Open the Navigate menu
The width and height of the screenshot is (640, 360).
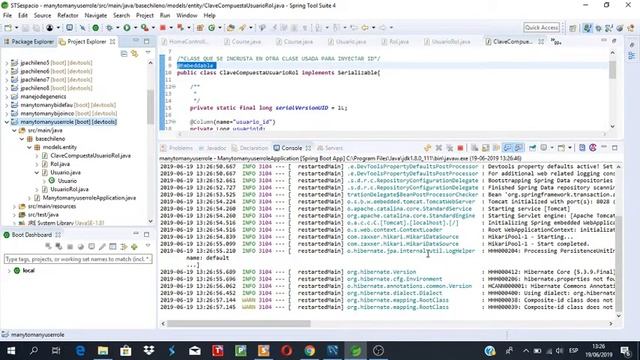(96, 16)
